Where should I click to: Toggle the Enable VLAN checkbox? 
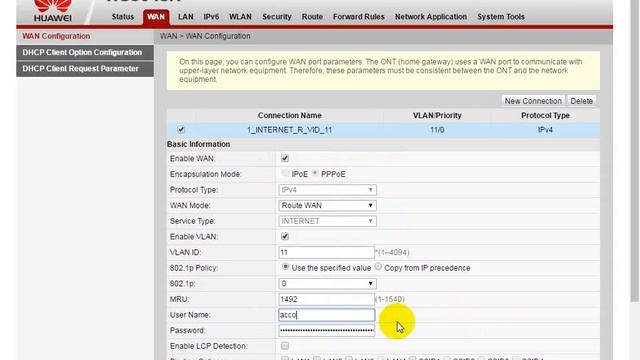coord(285,236)
